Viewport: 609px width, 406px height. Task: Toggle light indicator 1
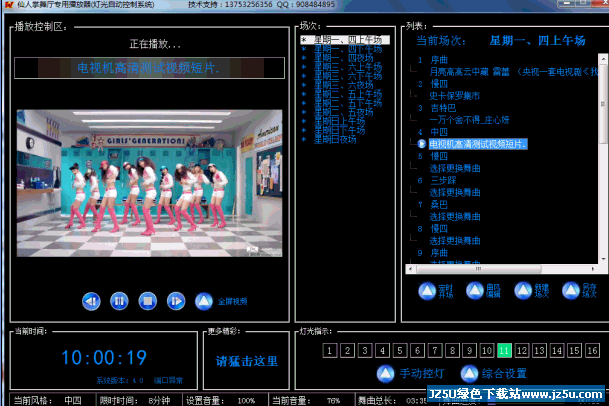(330, 351)
